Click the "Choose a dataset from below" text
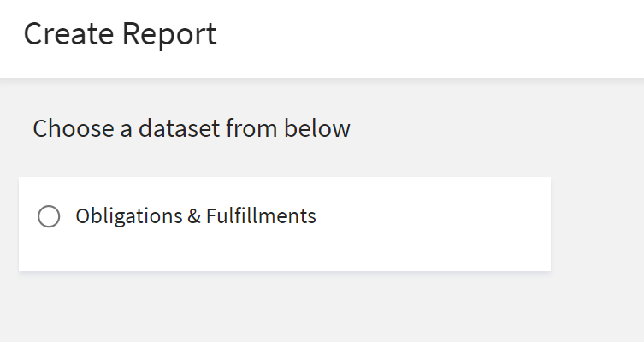 click(192, 129)
